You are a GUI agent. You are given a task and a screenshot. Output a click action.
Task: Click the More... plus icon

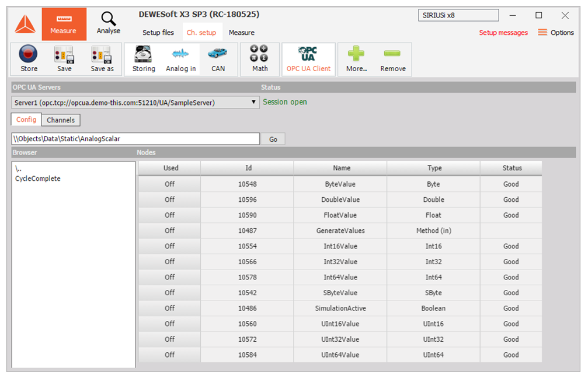(356, 59)
